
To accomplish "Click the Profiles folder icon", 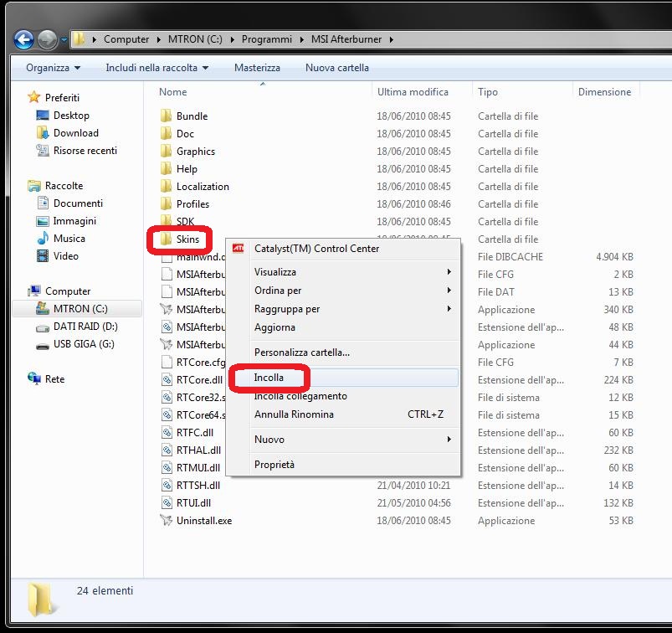I will coord(166,203).
